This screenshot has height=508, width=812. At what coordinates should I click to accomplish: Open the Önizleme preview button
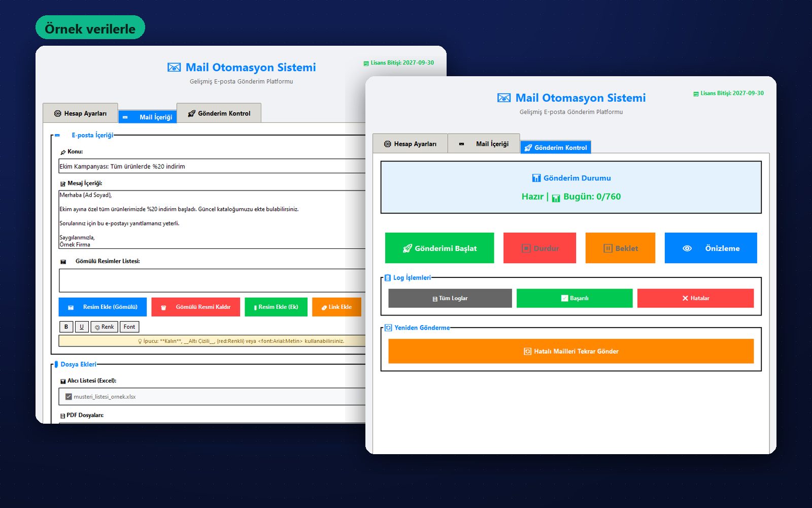click(710, 248)
